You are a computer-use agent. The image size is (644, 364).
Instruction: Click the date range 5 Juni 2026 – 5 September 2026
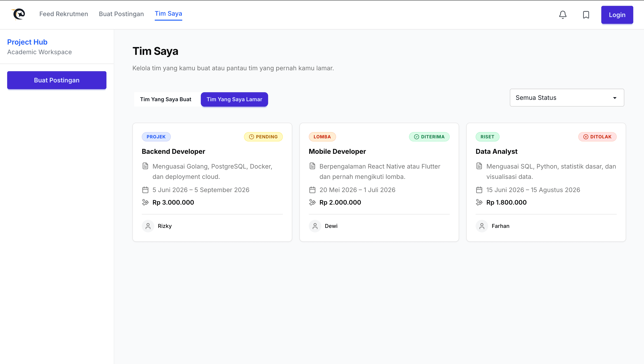201,190
